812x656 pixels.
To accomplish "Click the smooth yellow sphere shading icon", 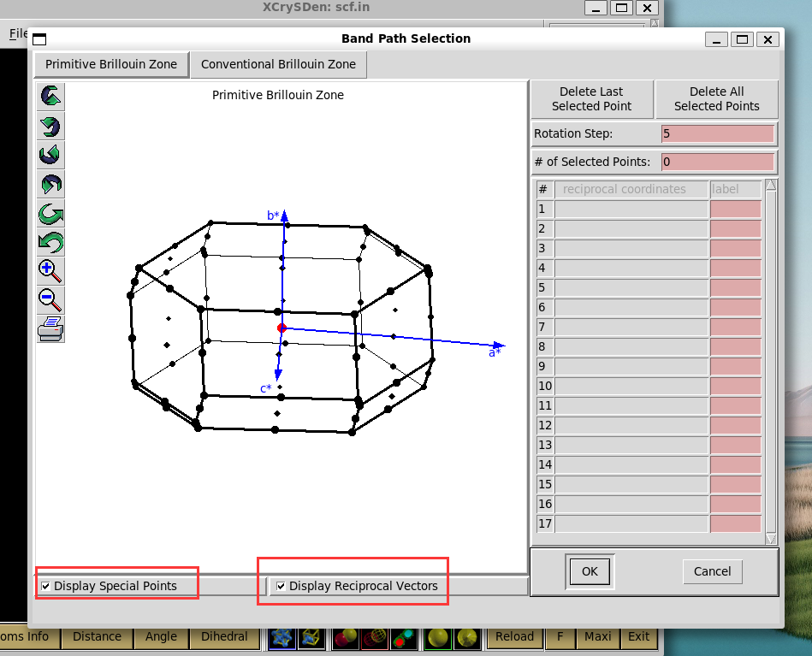I will tap(438, 638).
